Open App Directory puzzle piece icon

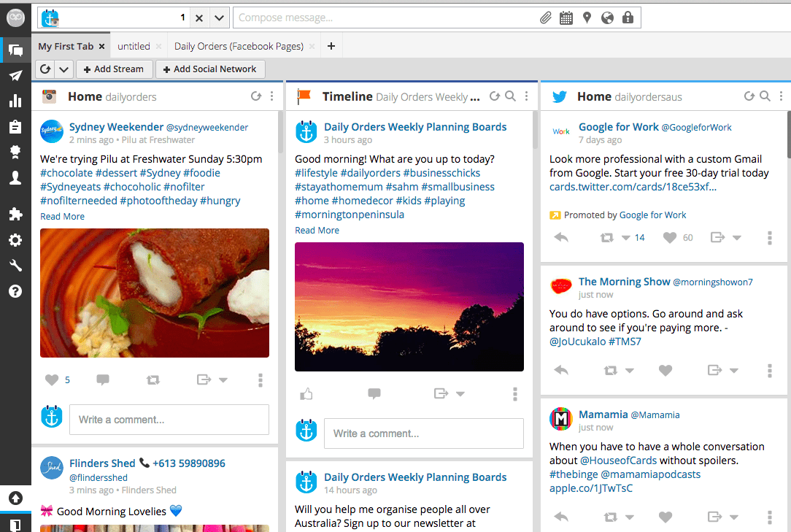[15, 214]
